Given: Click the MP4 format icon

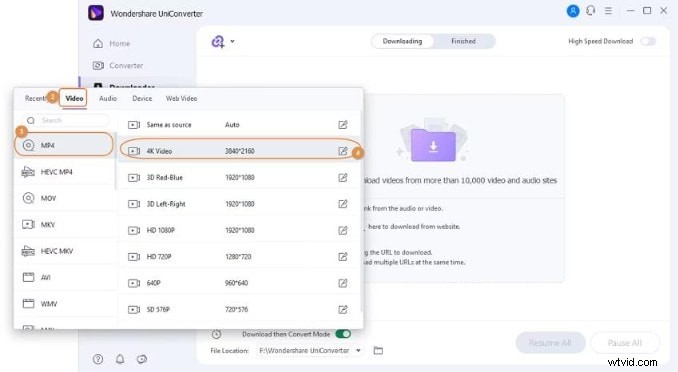Looking at the screenshot, I should (29, 145).
